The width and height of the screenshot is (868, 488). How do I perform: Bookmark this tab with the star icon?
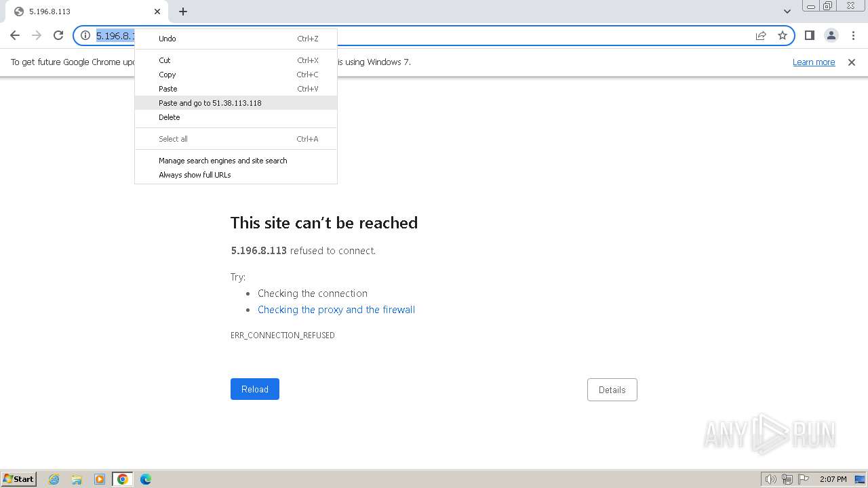[783, 35]
